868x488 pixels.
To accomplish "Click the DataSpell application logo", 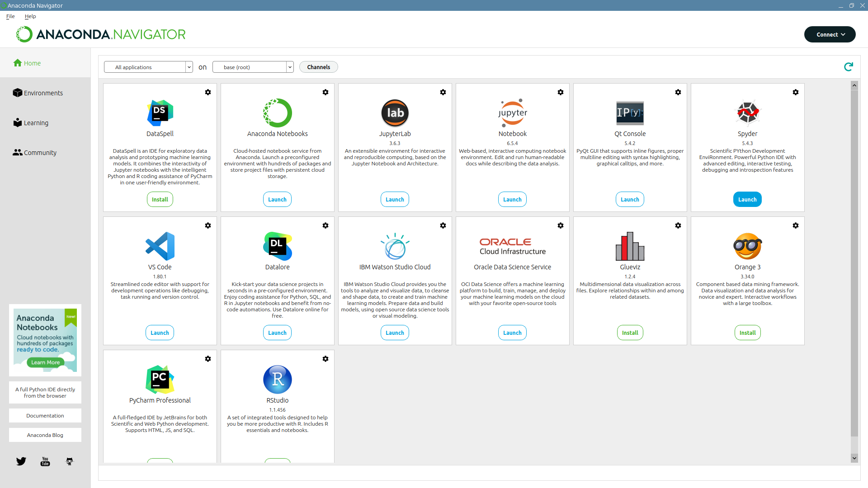I will (x=160, y=113).
